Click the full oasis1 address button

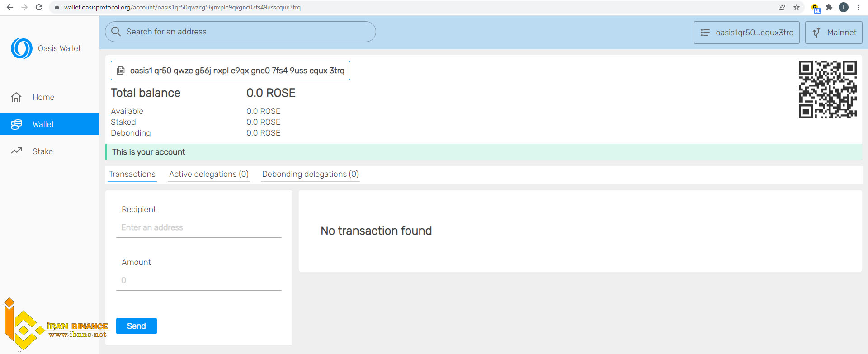(x=231, y=71)
